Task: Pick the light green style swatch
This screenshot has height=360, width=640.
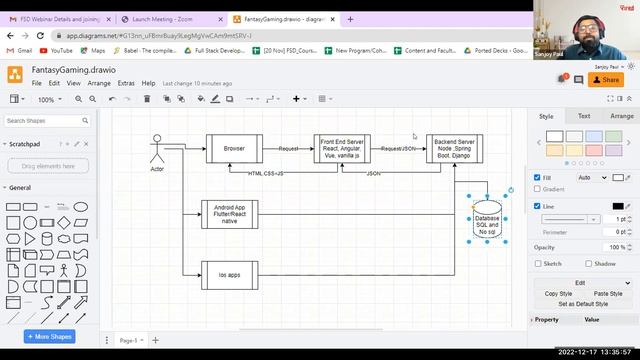Action: pos(613,136)
